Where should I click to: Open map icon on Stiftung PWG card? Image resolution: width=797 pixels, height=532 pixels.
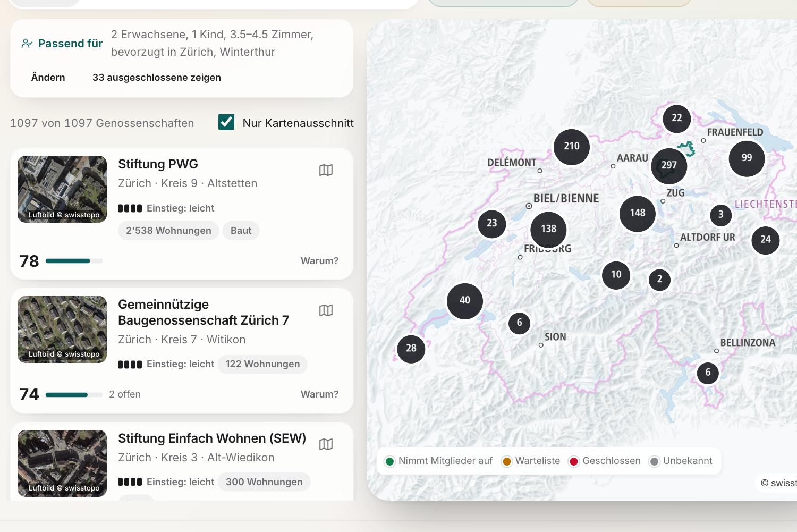coord(326,170)
